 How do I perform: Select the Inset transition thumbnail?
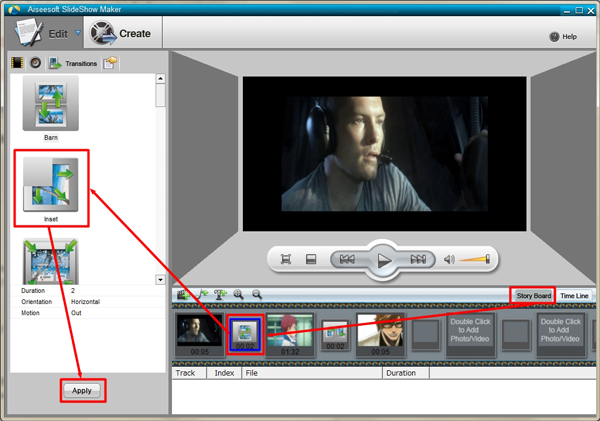pyautogui.click(x=50, y=183)
